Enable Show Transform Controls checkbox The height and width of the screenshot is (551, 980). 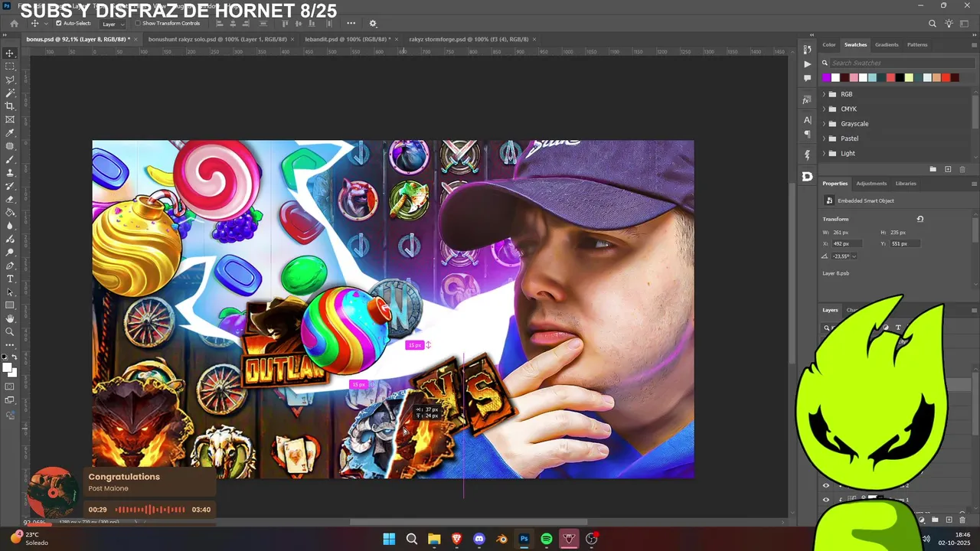point(138,24)
